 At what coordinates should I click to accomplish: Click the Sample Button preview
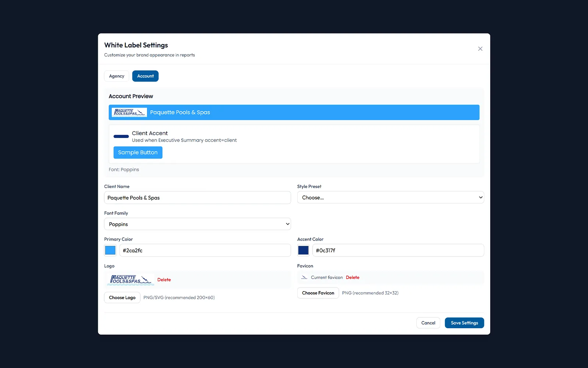click(138, 152)
